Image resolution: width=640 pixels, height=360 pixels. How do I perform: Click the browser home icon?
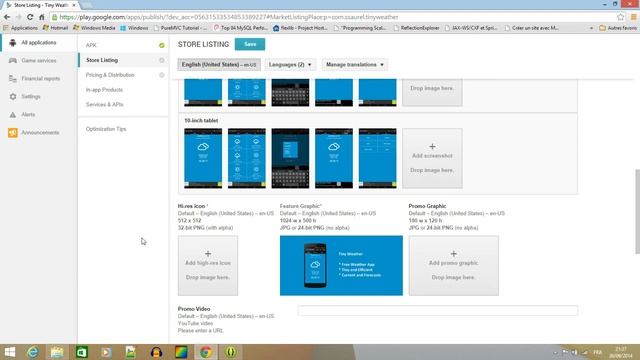coord(42,17)
